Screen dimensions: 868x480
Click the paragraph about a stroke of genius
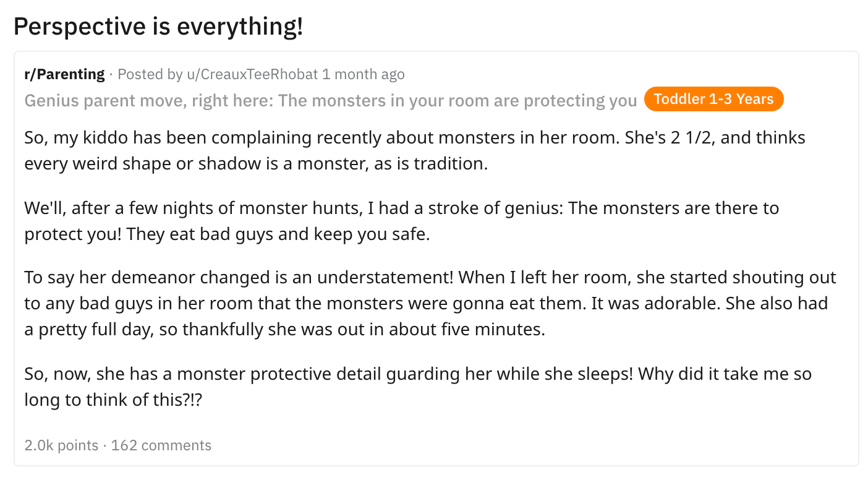[x=401, y=221]
